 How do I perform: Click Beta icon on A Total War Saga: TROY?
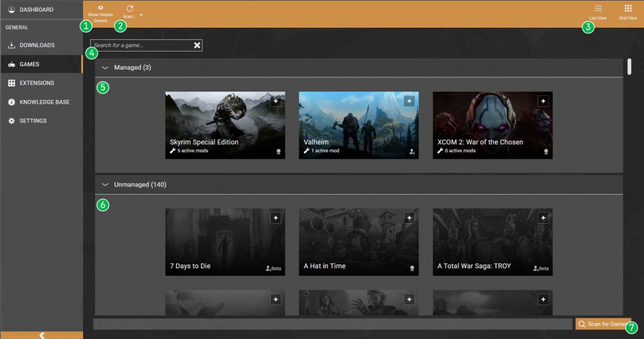pyautogui.click(x=540, y=268)
